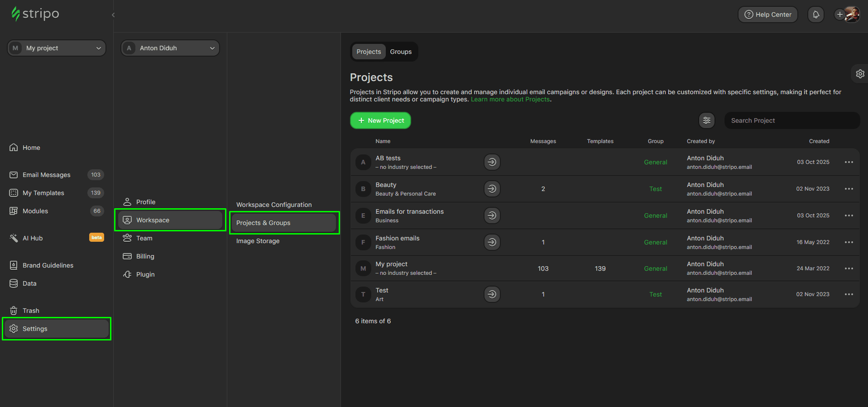Open more options for My project row
The width and height of the screenshot is (868, 407).
click(x=849, y=268)
